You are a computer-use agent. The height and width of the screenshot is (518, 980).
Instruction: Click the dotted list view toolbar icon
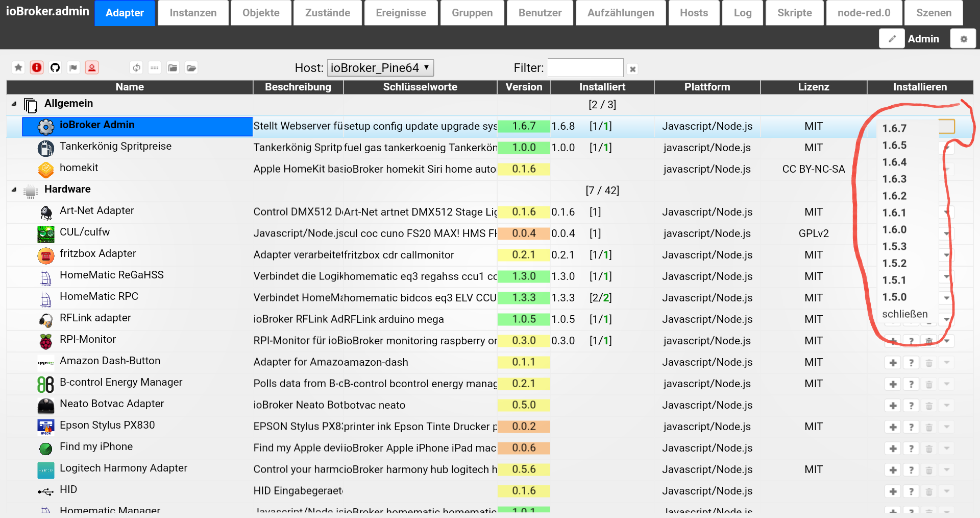point(155,67)
